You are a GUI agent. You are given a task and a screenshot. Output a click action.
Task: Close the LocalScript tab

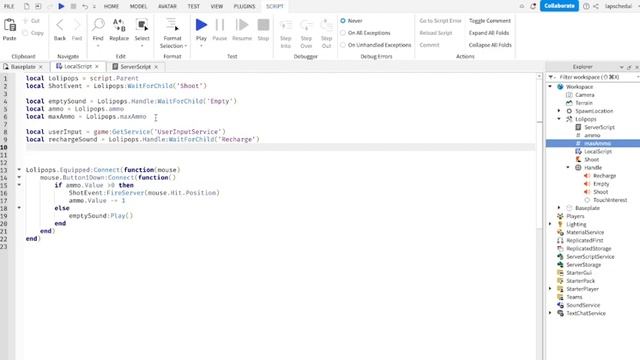pyautogui.click(x=97, y=67)
